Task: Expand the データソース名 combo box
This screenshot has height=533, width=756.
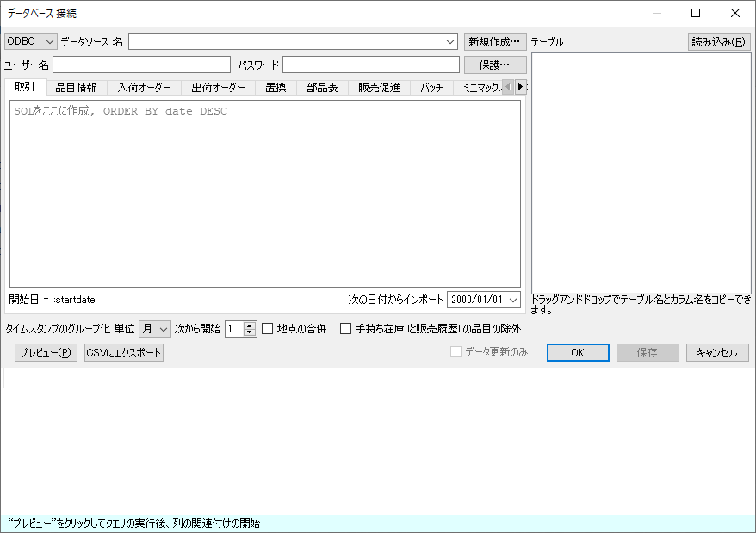Action: point(451,41)
